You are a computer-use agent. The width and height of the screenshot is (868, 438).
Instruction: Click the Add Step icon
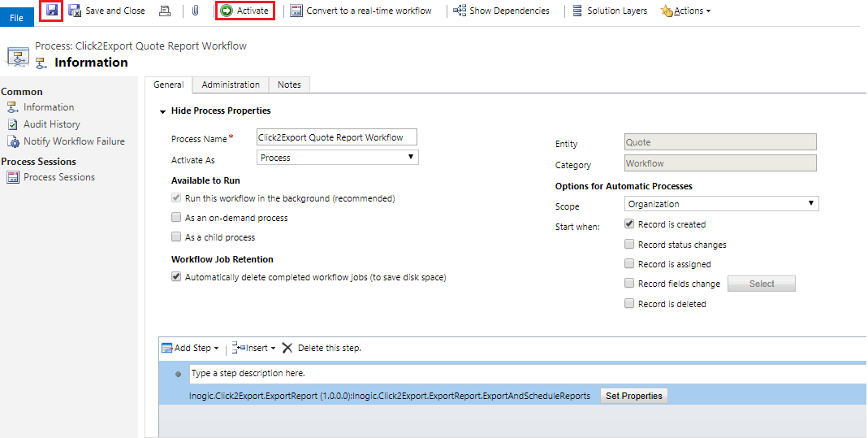pyautogui.click(x=167, y=348)
